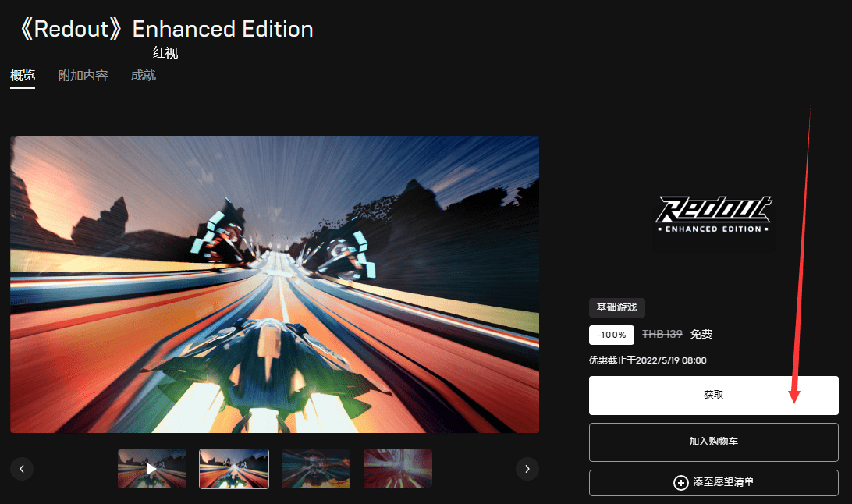Click the 加入购物车 button
Viewport: 852px width, 504px height.
713,442
